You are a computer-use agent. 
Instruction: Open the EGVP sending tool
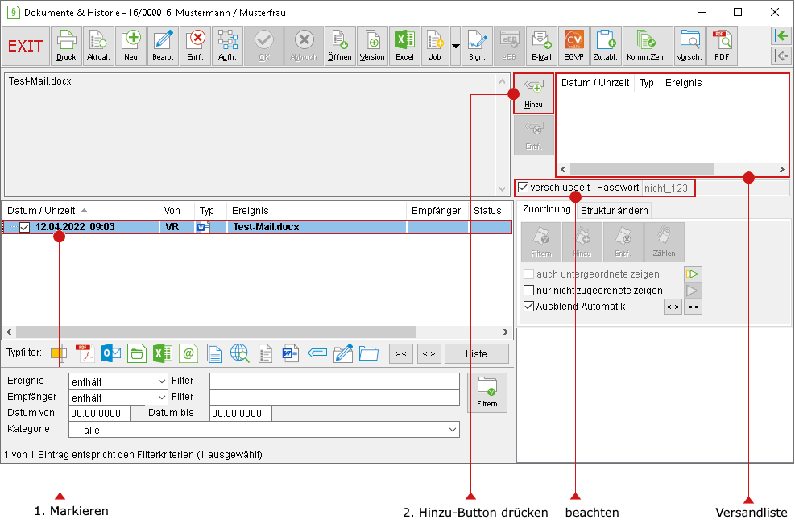[x=574, y=46]
